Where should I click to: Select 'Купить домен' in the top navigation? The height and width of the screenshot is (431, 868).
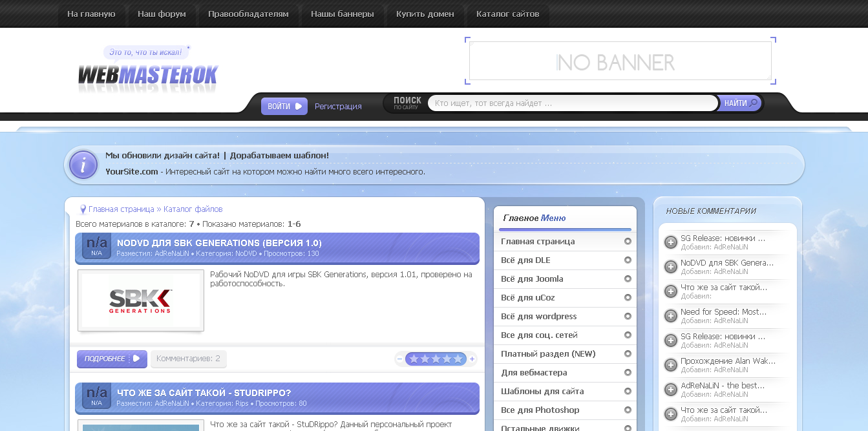pyautogui.click(x=425, y=14)
